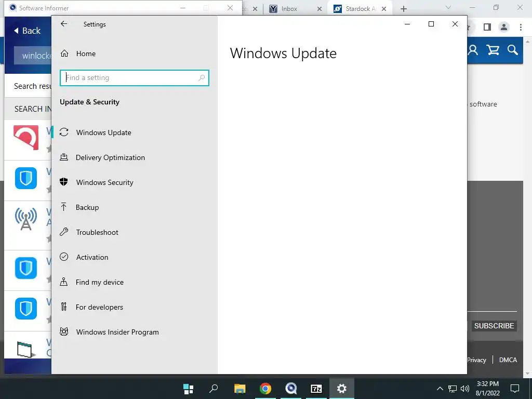Close the Stardock browser tab
The width and height of the screenshot is (532, 399).
pos(384,9)
